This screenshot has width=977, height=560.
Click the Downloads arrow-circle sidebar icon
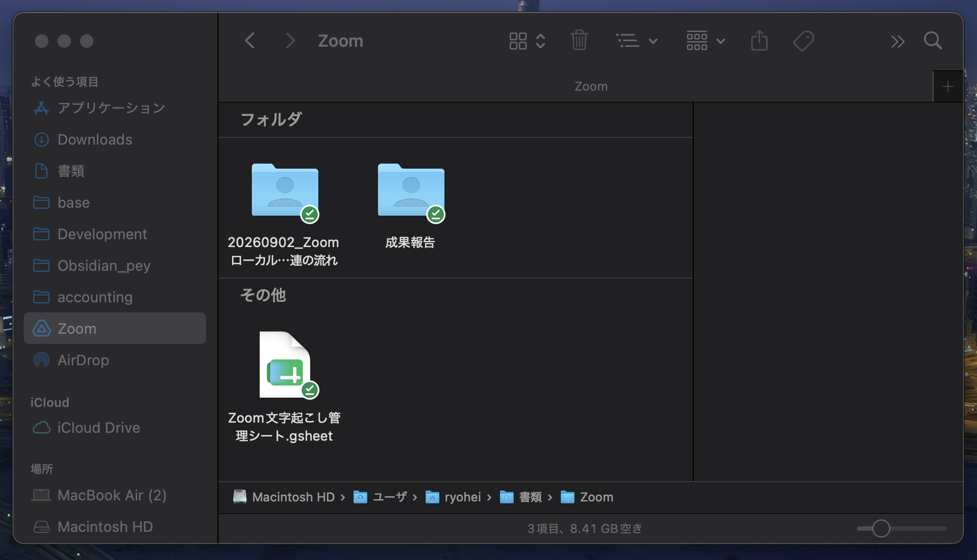tap(41, 139)
